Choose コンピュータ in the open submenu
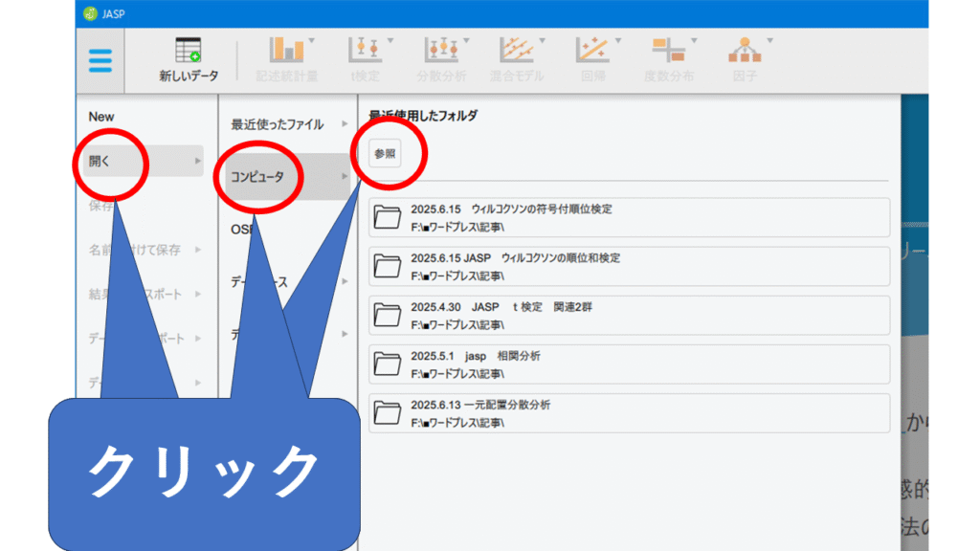Image resolution: width=980 pixels, height=551 pixels. 287,177
